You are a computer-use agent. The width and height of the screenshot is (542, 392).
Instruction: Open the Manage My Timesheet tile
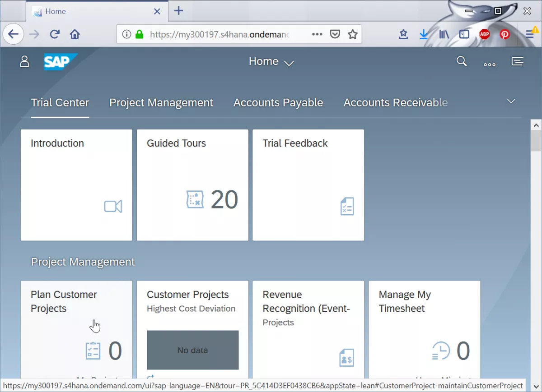425,329
